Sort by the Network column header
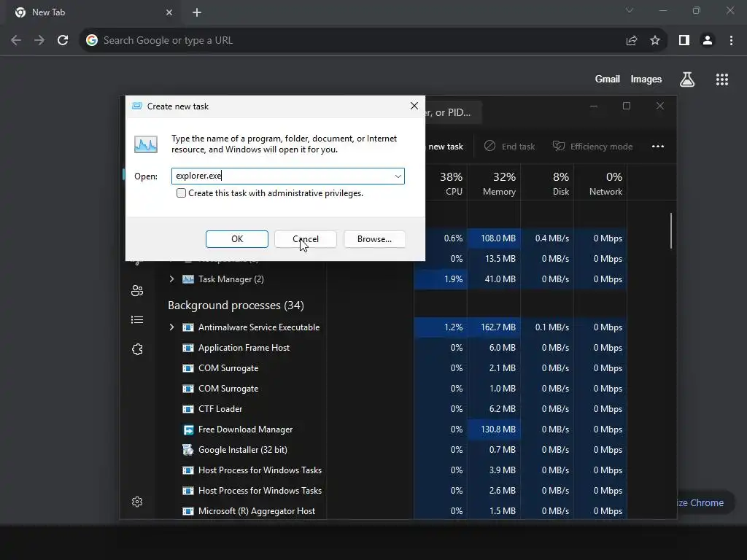This screenshot has height=560, width=747. (x=601, y=183)
